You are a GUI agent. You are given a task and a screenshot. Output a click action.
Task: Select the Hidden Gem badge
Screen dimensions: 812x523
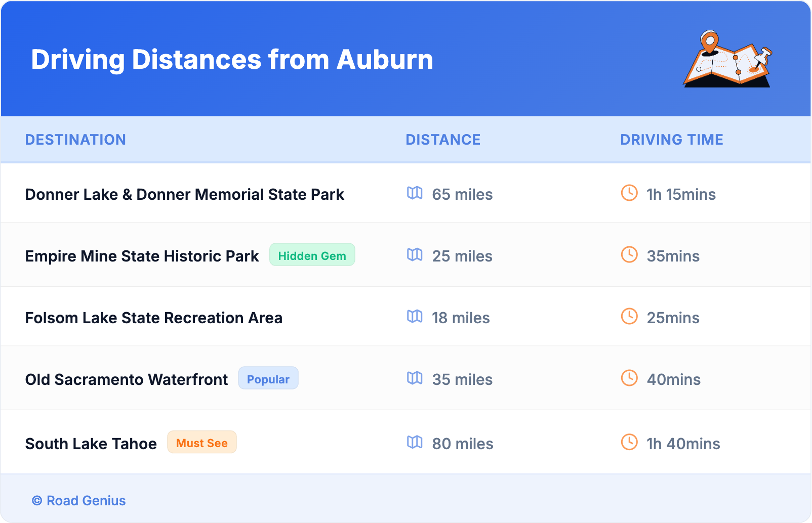tap(312, 255)
